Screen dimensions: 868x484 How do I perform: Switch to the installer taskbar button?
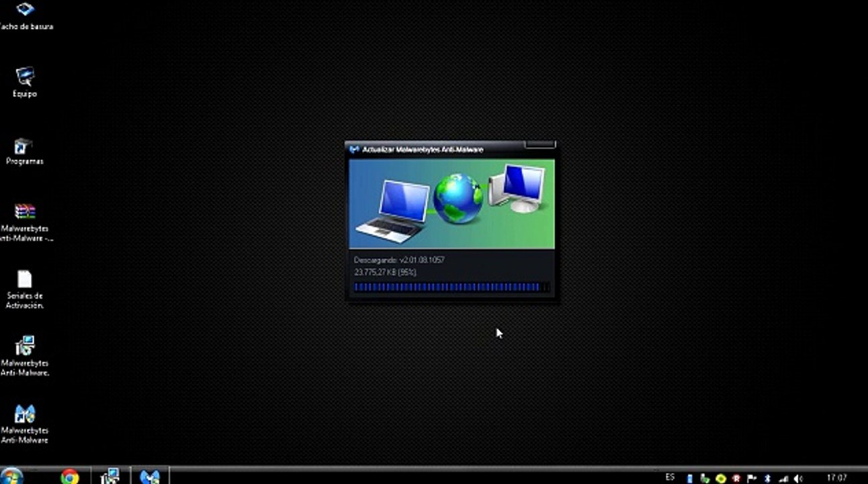(110, 477)
